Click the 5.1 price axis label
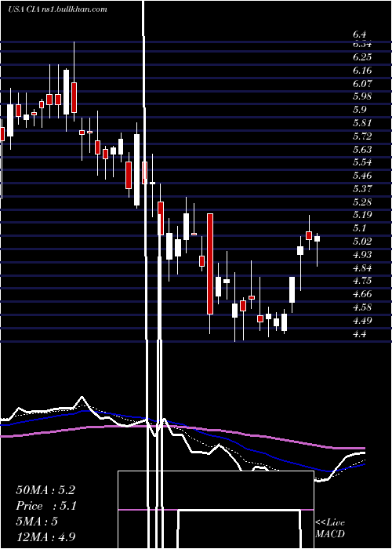Screen dimensions: 392x549 coord(359,228)
